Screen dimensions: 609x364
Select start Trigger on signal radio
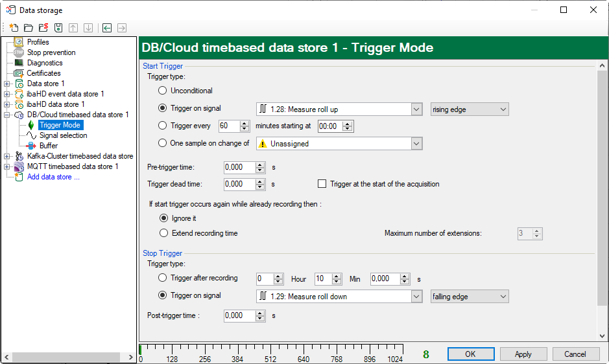[x=162, y=108]
